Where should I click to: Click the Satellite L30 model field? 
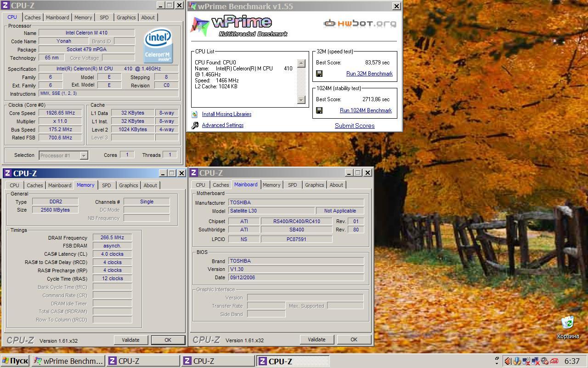tap(271, 211)
